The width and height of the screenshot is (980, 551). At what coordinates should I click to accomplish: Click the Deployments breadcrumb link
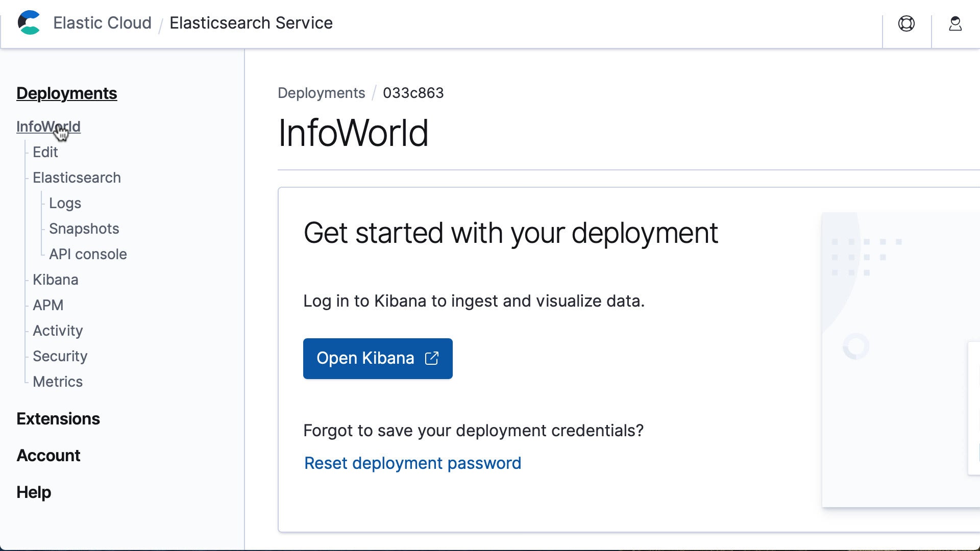tap(322, 93)
